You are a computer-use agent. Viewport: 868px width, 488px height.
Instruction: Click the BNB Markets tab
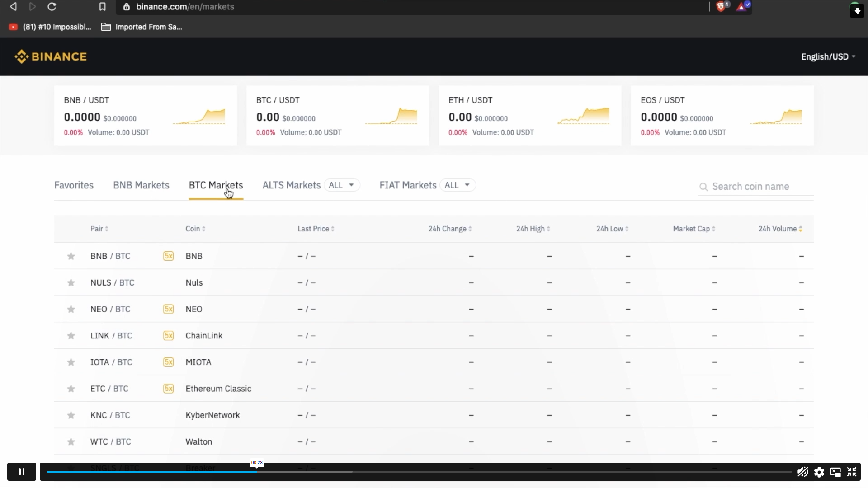[141, 185]
